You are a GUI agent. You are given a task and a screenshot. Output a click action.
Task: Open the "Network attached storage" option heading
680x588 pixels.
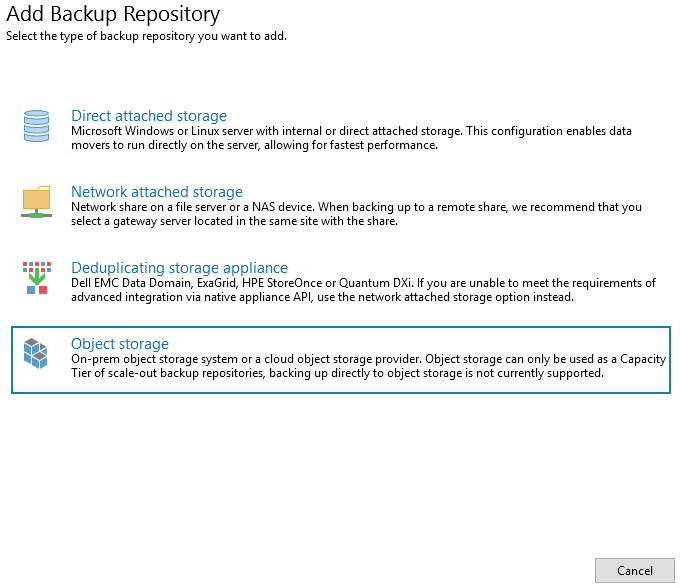pyautogui.click(x=157, y=192)
